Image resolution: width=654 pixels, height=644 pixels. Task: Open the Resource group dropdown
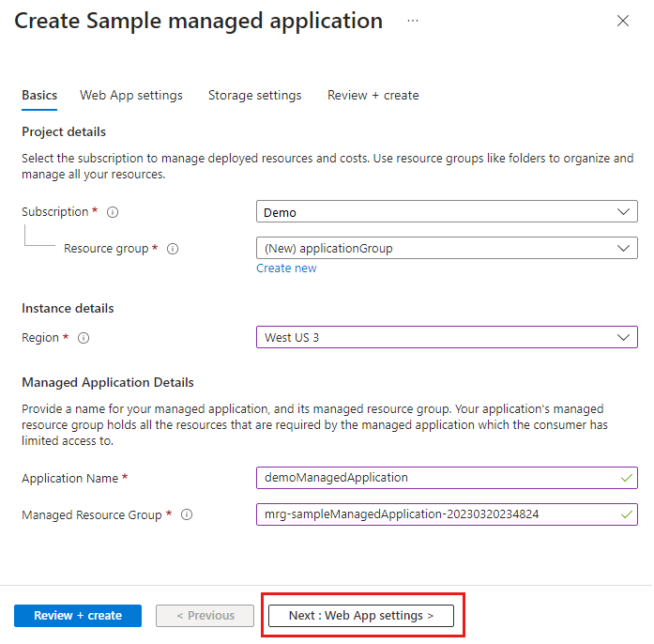point(447,249)
